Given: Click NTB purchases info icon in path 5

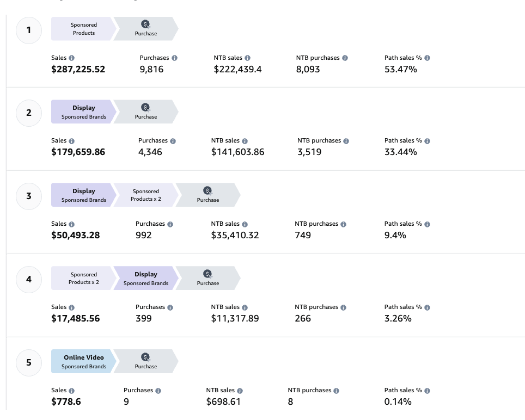Looking at the screenshot, I should (336, 391).
